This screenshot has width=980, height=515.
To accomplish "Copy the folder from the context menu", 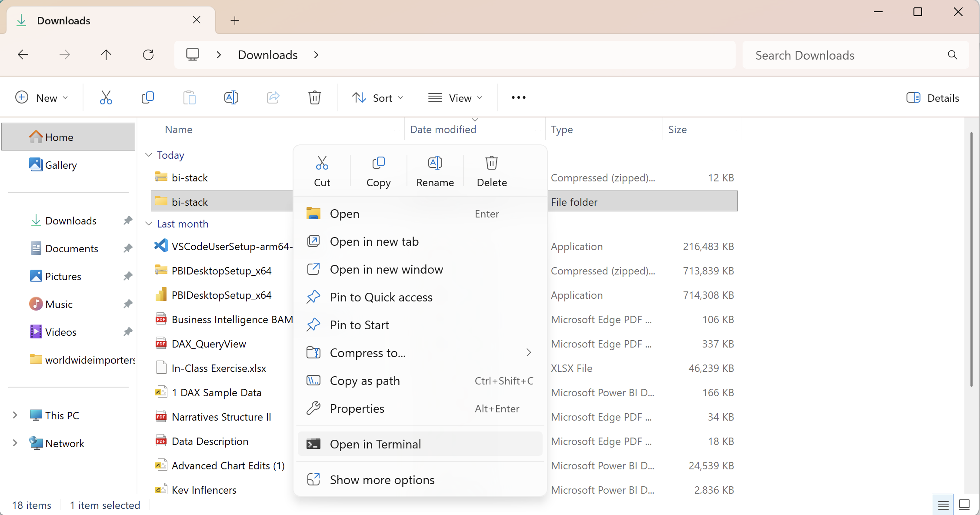I will [x=379, y=171].
